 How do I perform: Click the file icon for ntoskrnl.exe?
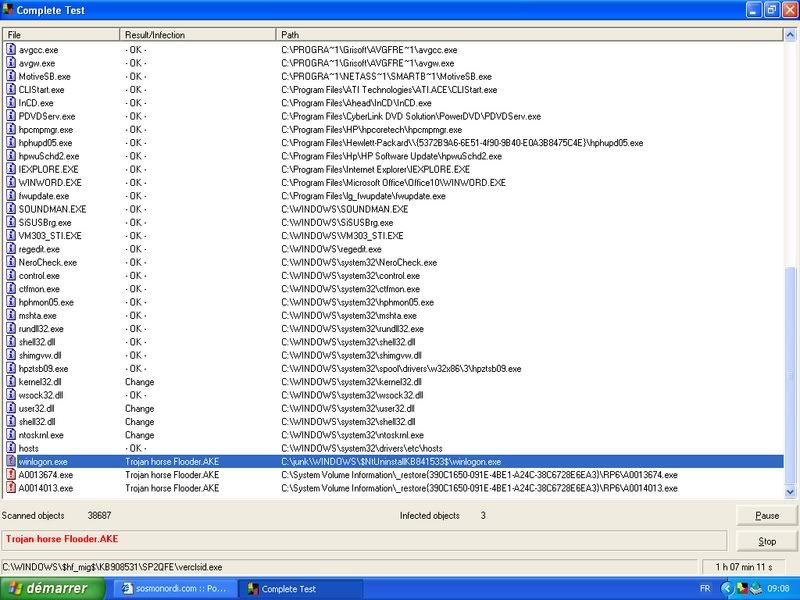tap(11, 435)
